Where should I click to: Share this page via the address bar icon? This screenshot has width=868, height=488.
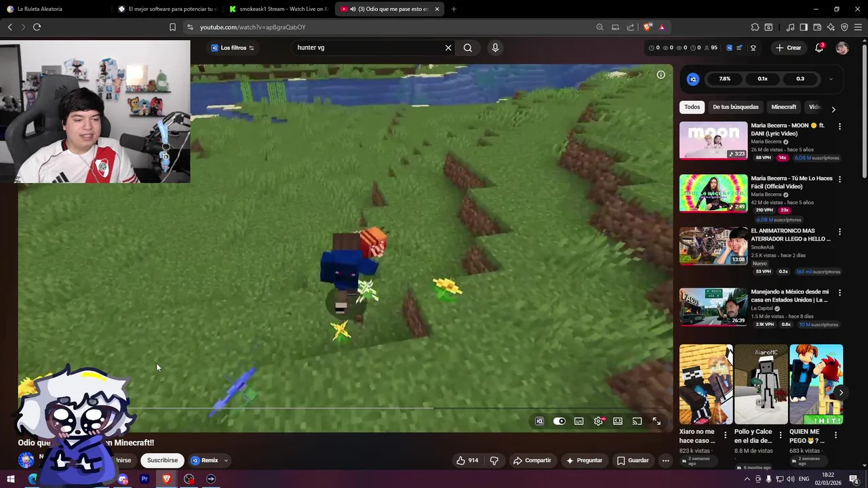point(631,27)
